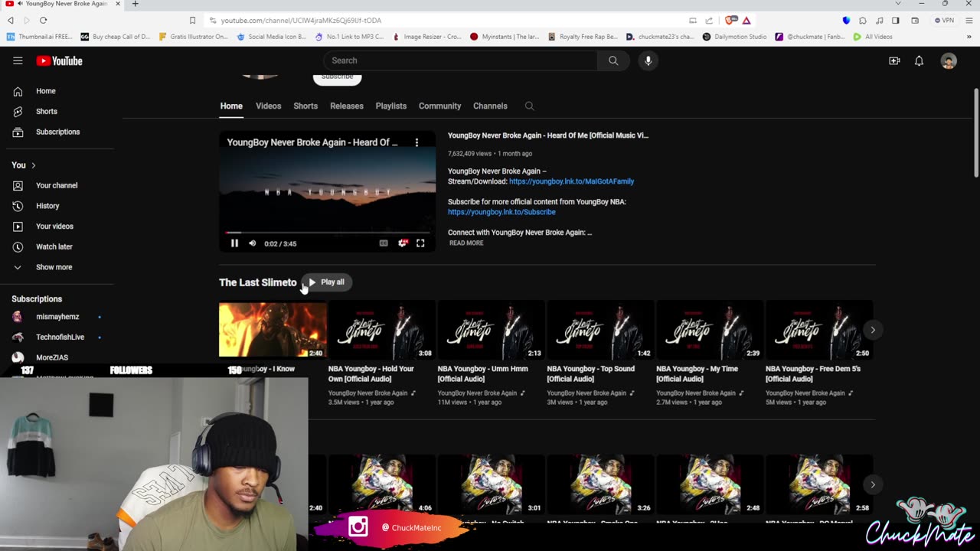Screen dimensions: 980x551
Task: Click the browser address bar URL
Action: tap(301, 21)
